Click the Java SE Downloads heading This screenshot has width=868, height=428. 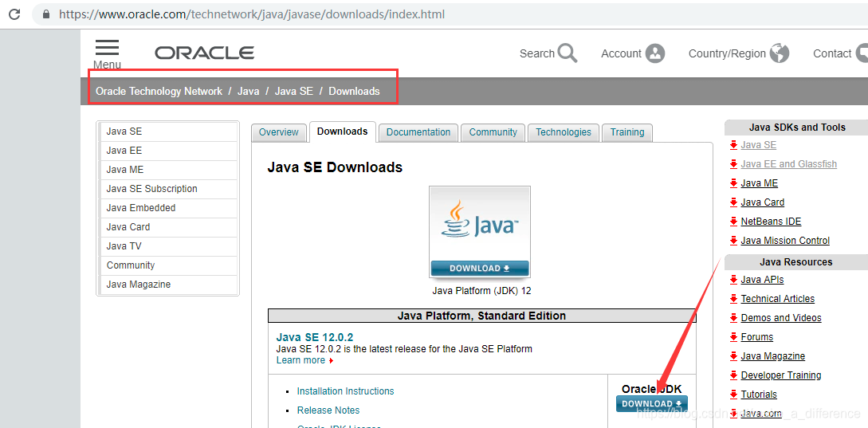tap(335, 167)
